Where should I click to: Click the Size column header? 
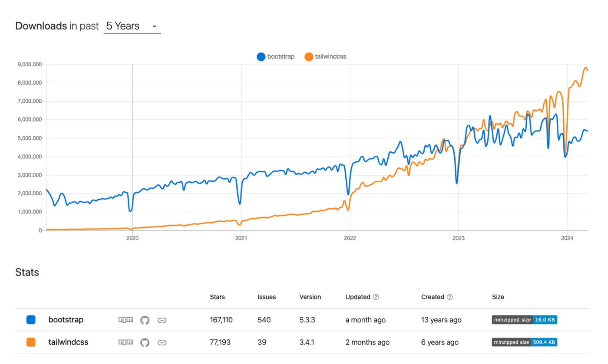(498, 297)
